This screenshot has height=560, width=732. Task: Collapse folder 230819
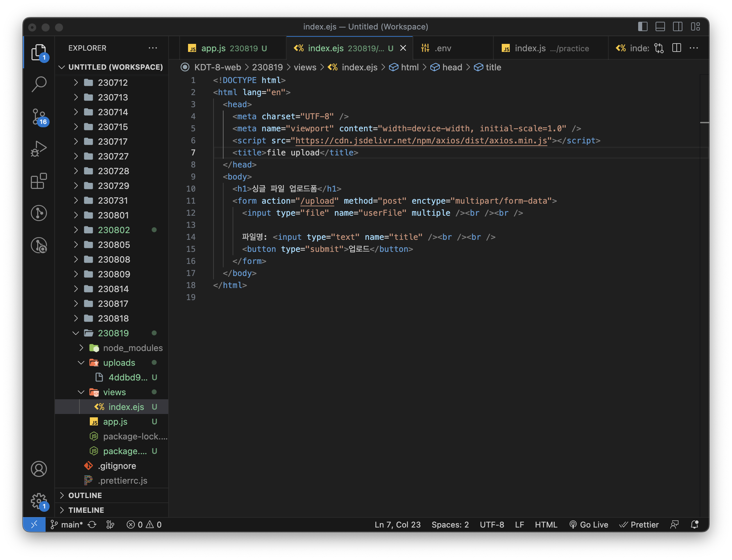(112, 333)
